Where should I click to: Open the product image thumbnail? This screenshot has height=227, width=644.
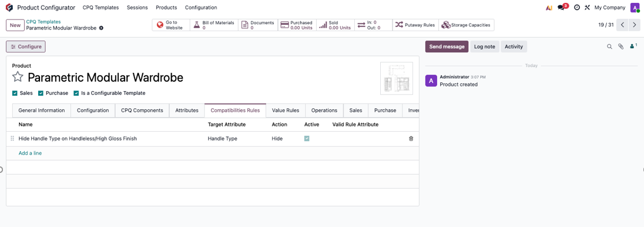coord(397,78)
